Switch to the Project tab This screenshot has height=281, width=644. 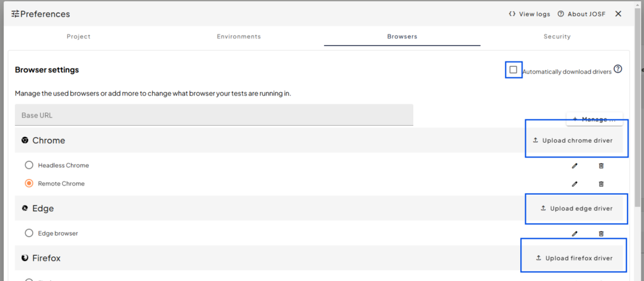click(79, 36)
